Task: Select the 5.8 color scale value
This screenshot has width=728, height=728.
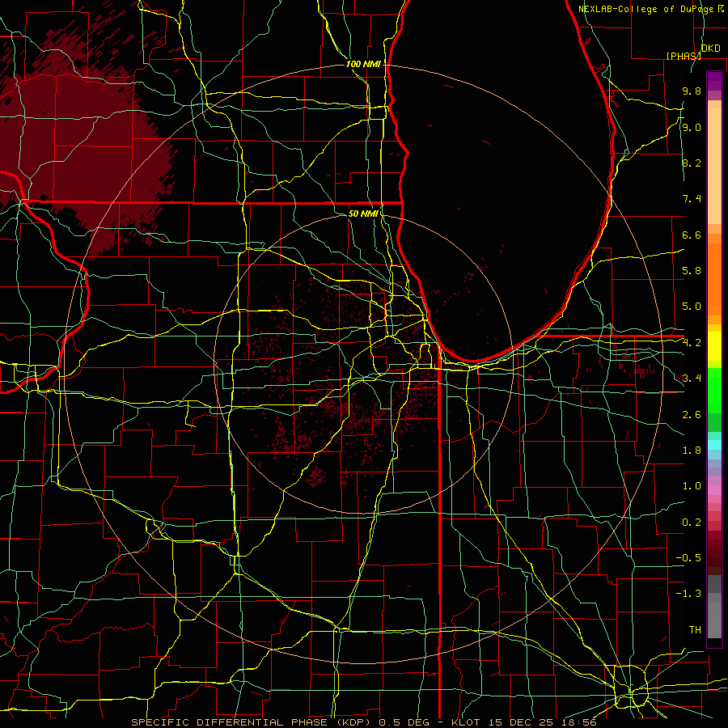Action: (x=692, y=271)
